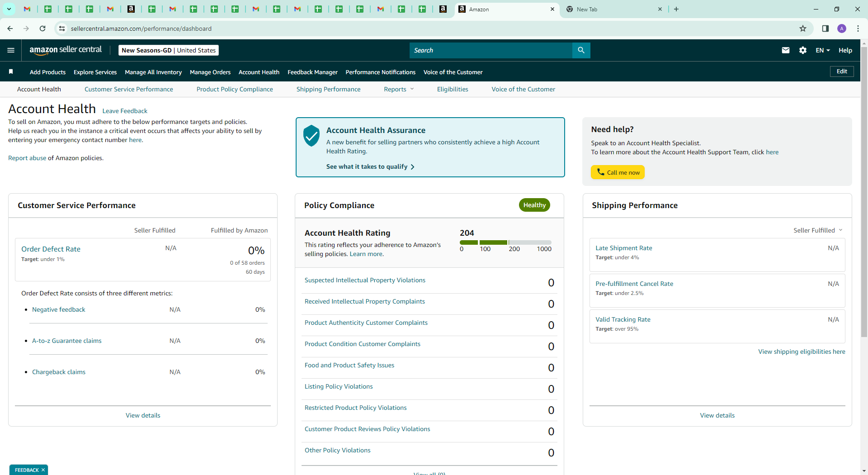Open Performance Notifications

click(380, 72)
